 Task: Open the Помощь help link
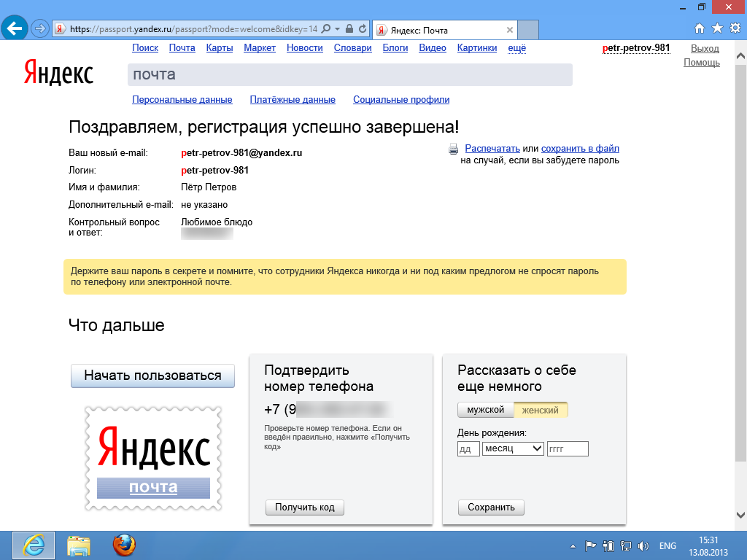pyautogui.click(x=702, y=63)
